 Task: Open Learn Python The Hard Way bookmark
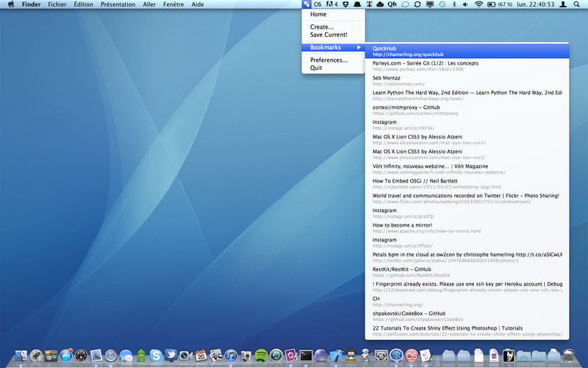pos(467,96)
